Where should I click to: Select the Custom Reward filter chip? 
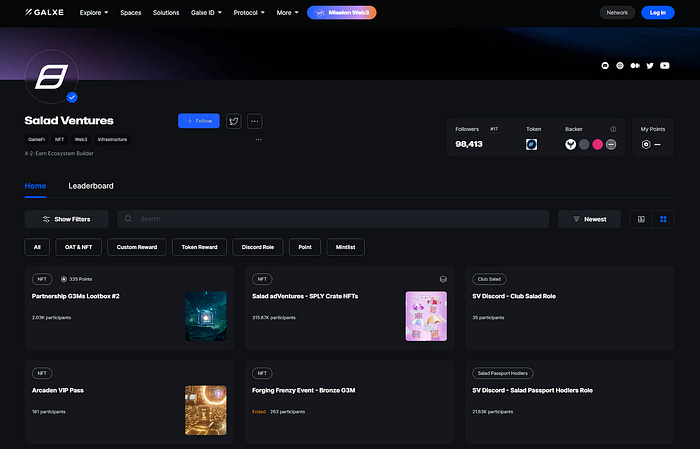point(137,247)
